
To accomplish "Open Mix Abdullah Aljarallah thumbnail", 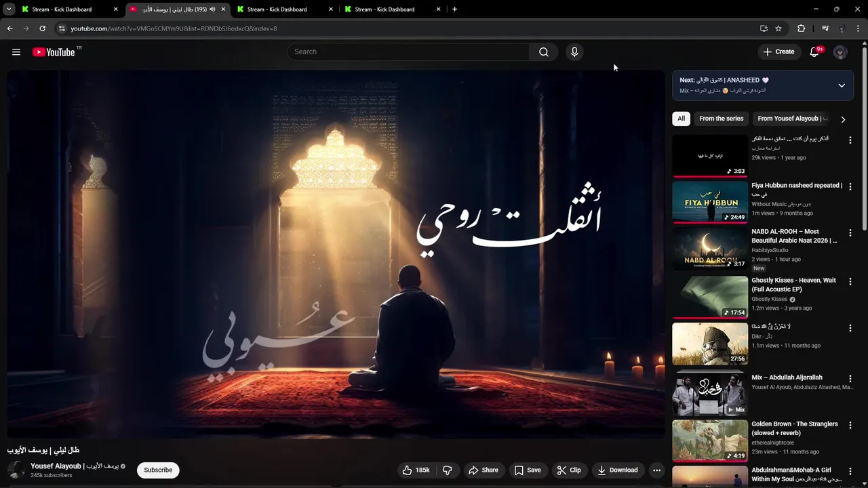I will click(710, 394).
